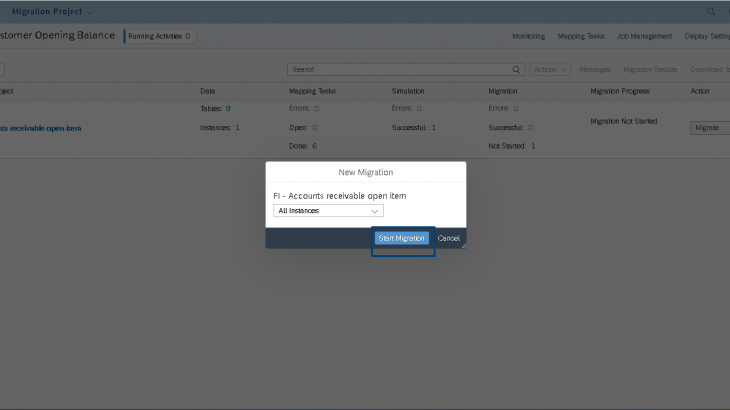Go to Job Management
Image resolution: width=730 pixels, height=410 pixels.
pyautogui.click(x=643, y=36)
